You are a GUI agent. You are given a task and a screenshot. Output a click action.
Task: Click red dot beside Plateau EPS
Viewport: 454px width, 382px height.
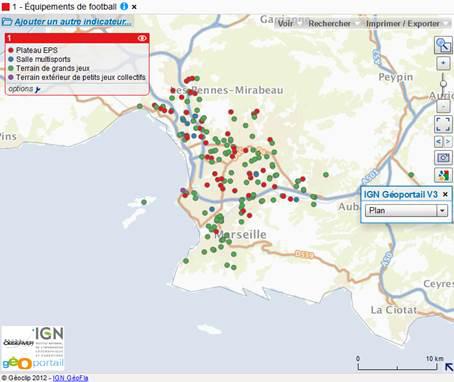tap(11, 50)
